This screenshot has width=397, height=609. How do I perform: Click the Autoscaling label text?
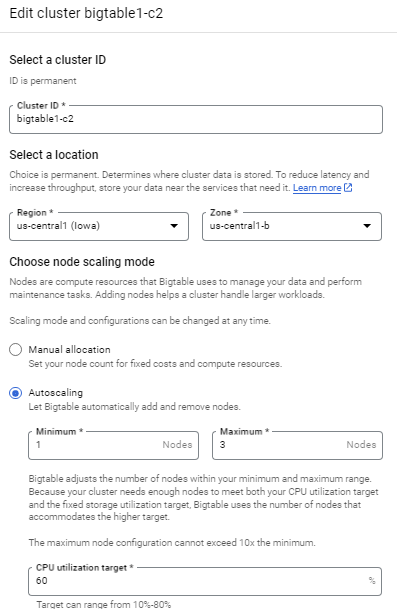pos(56,393)
